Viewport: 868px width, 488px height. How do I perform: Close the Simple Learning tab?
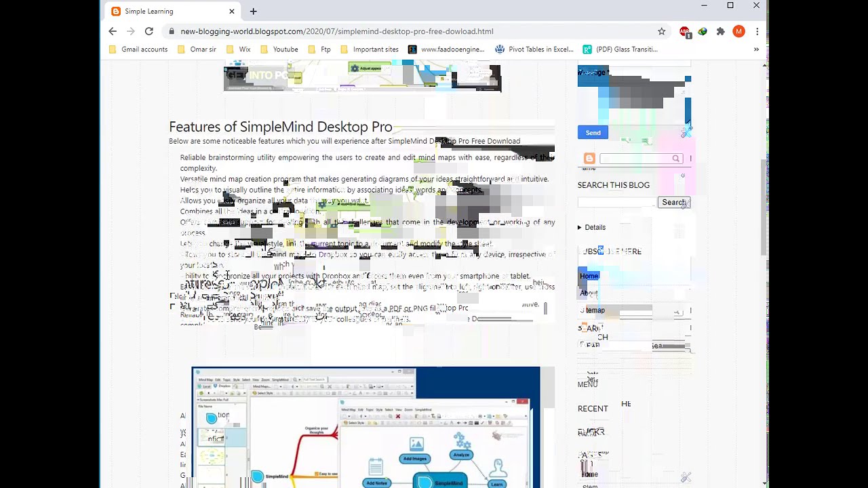coord(231,11)
